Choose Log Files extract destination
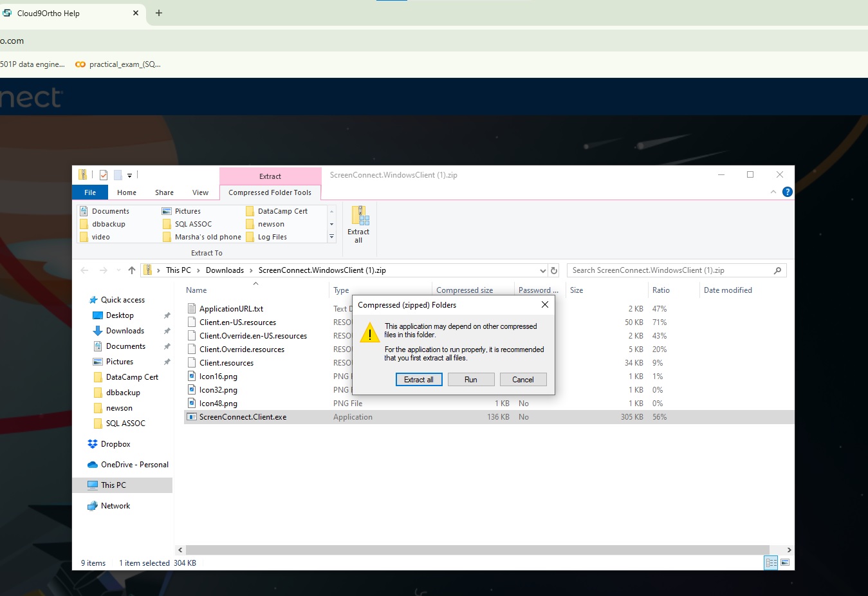The width and height of the screenshot is (868, 596). click(x=266, y=237)
